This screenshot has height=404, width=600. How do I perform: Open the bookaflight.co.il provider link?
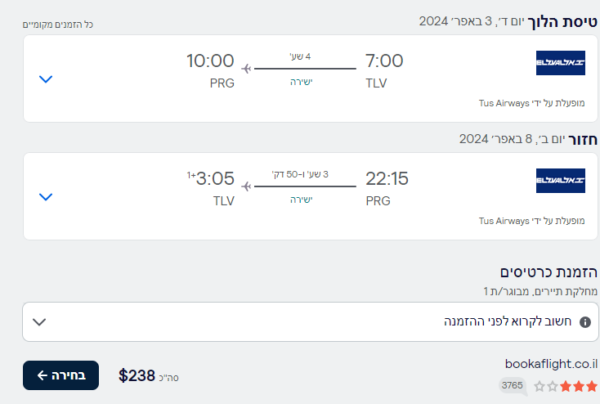551,364
